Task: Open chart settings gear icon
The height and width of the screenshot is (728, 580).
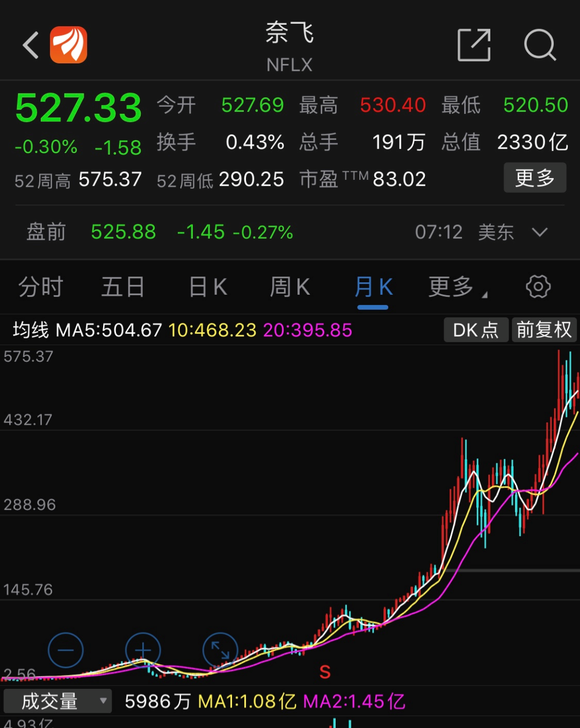Action: click(x=538, y=287)
